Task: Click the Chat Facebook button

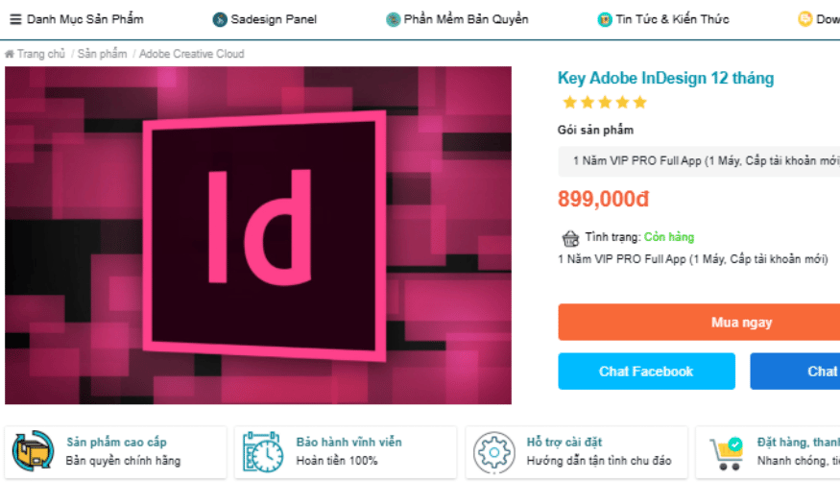Action: [x=646, y=372]
